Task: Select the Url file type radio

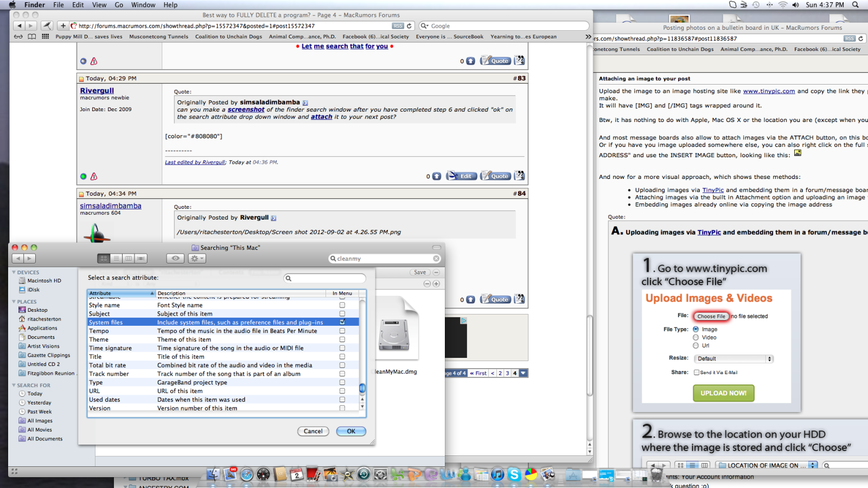Action: tap(695, 345)
